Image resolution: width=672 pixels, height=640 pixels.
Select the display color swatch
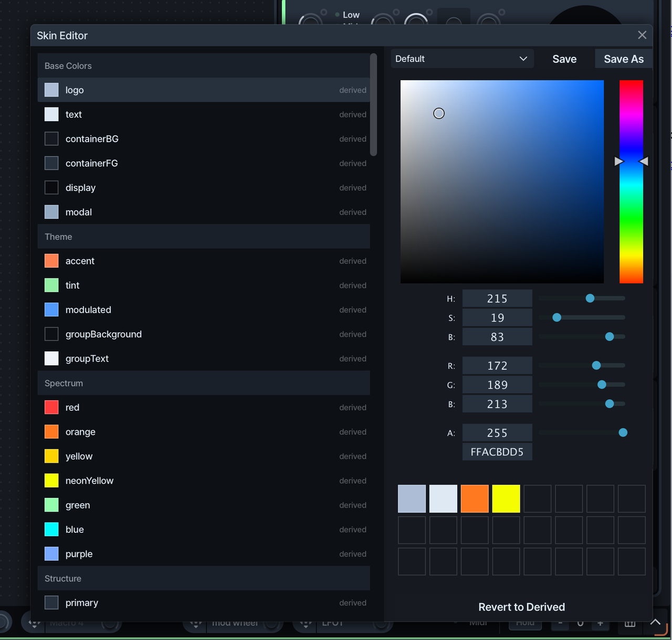click(51, 187)
